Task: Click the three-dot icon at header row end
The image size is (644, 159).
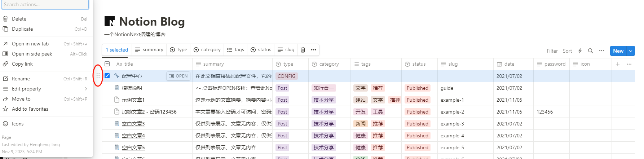Action: (629, 64)
